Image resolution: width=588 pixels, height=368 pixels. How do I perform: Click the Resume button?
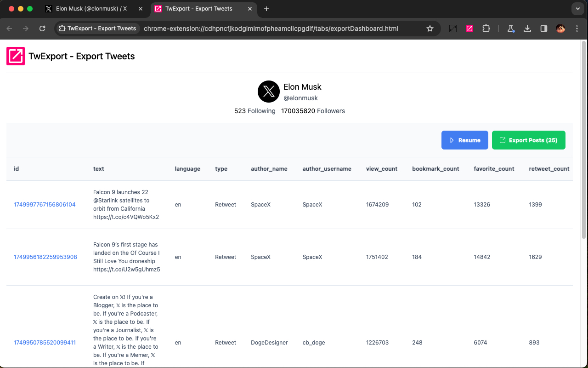[x=464, y=140]
